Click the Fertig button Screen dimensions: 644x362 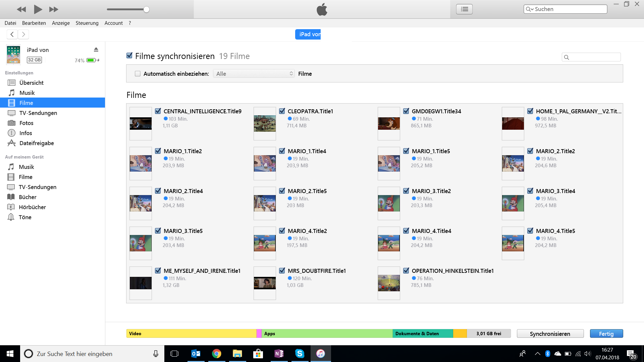click(606, 334)
